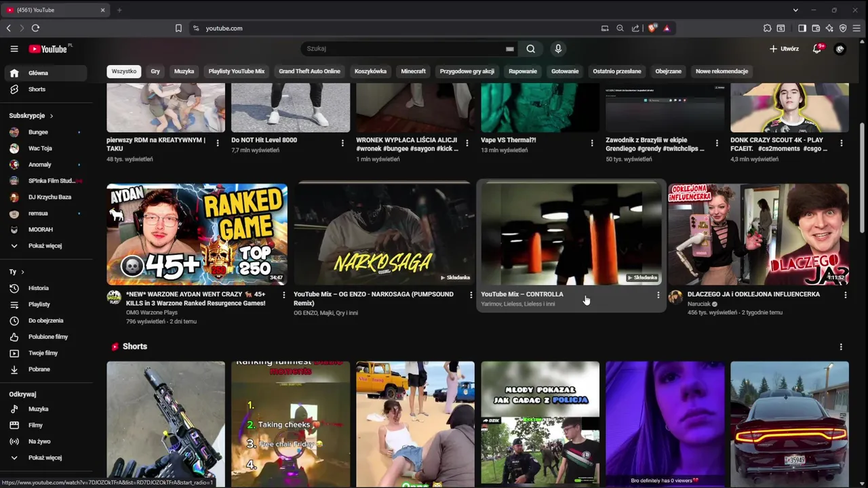This screenshot has width=868, height=488.
Task: Open the Bungee subscription channel
Action: (46, 132)
